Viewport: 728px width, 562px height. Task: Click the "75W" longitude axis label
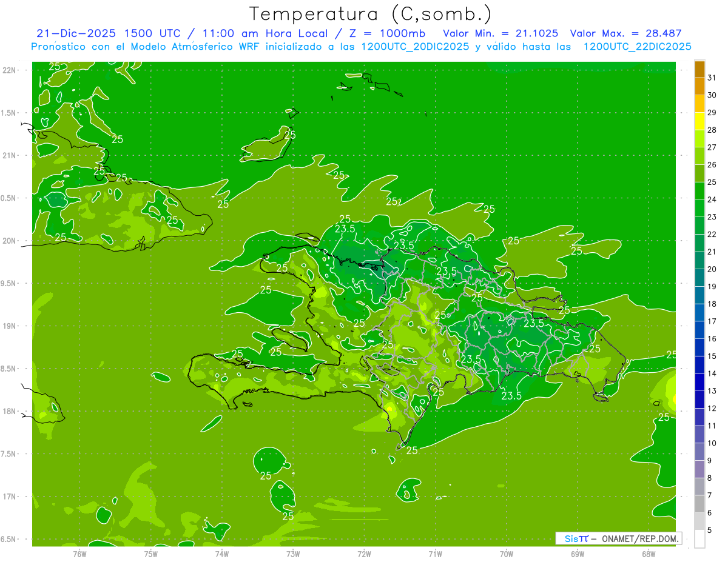(x=150, y=554)
